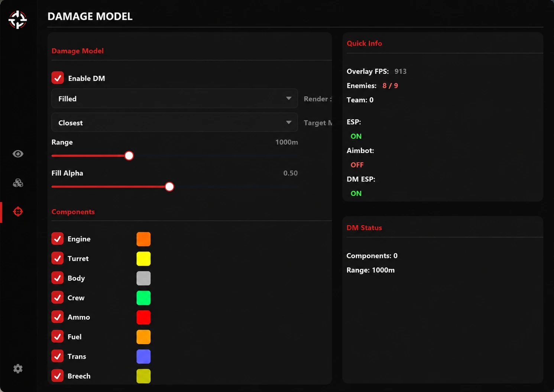Open the Filled render style dropdown
This screenshot has width=554, height=392.
[175, 98]
